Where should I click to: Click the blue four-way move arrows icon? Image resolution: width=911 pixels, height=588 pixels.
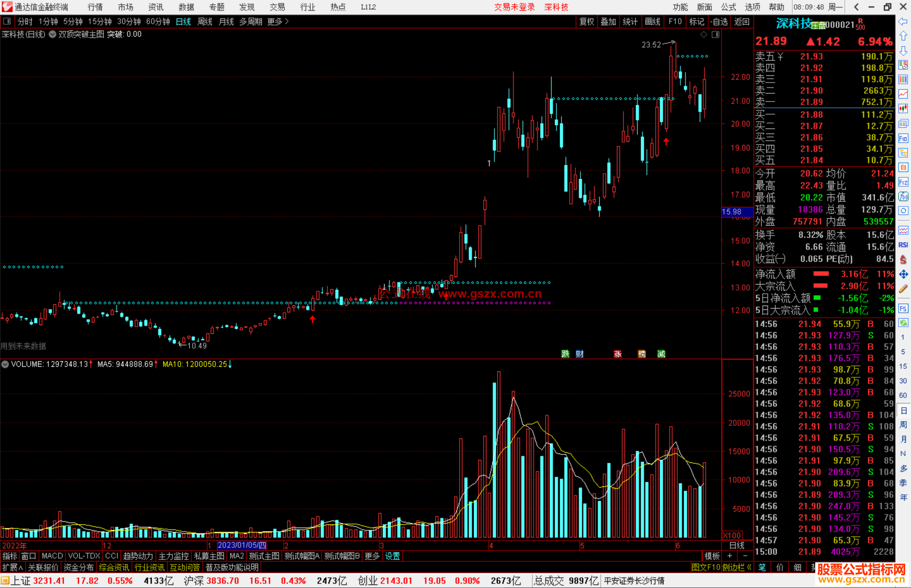pos(903,274)
